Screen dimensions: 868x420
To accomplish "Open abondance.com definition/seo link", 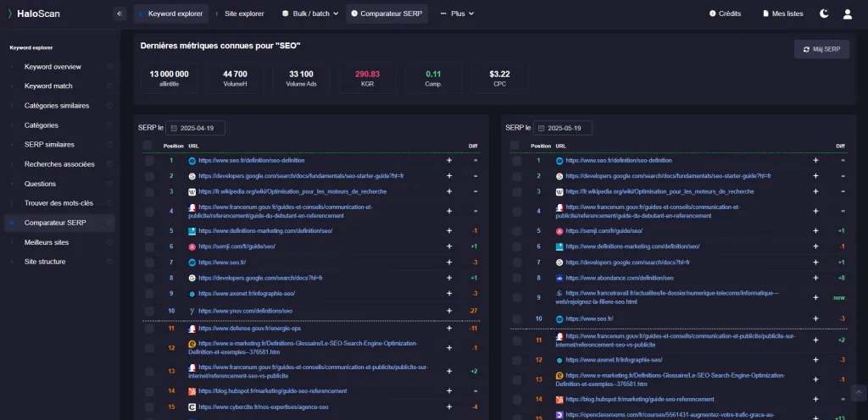I will point(620,278).
